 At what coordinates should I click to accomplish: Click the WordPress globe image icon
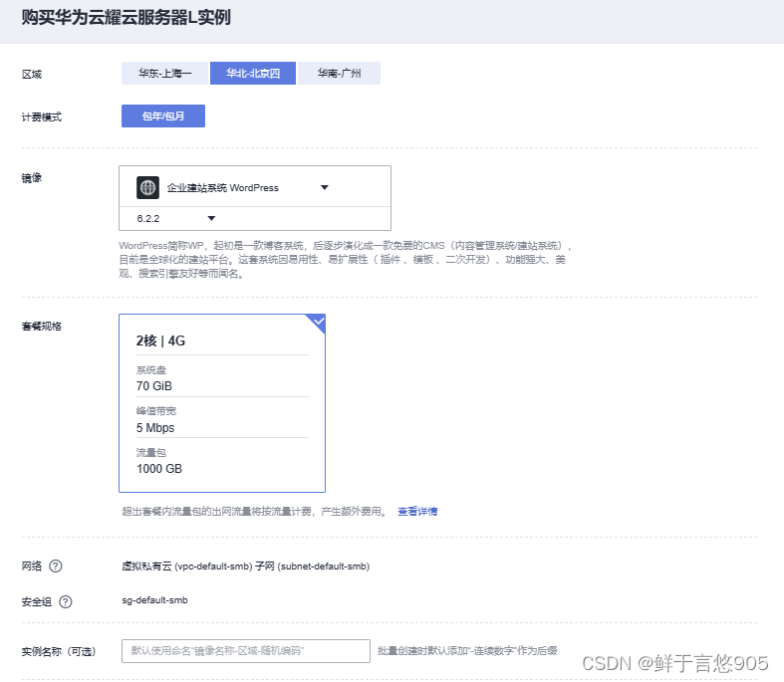148,188
